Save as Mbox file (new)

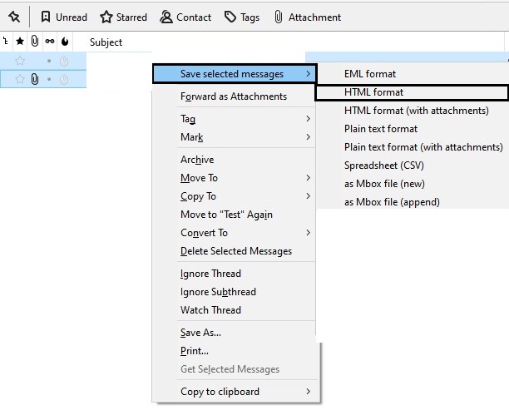(x=413, y=184)
